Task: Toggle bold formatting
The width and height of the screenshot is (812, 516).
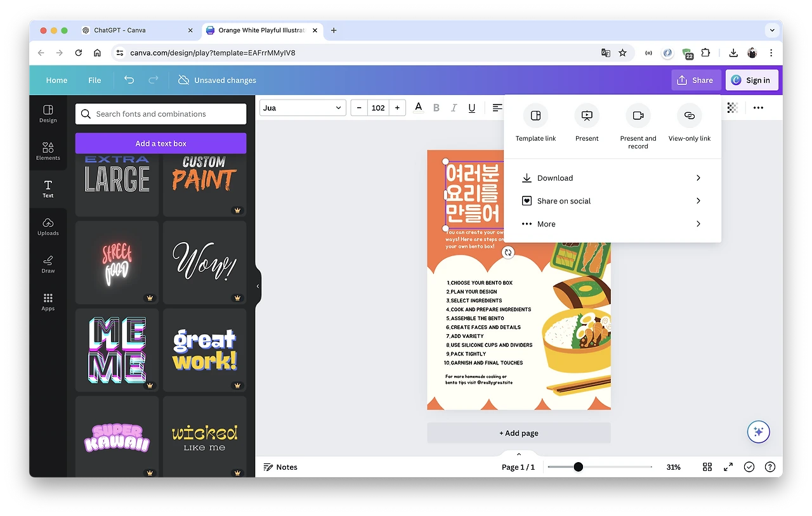Action: (x=436, y=108)
